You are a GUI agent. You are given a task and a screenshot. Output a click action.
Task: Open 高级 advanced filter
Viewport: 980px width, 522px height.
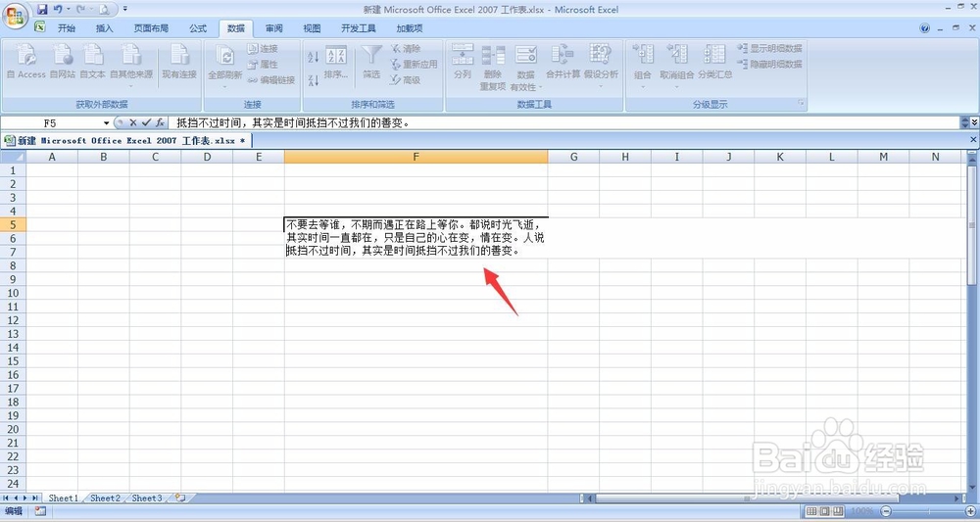coord(406,80)
